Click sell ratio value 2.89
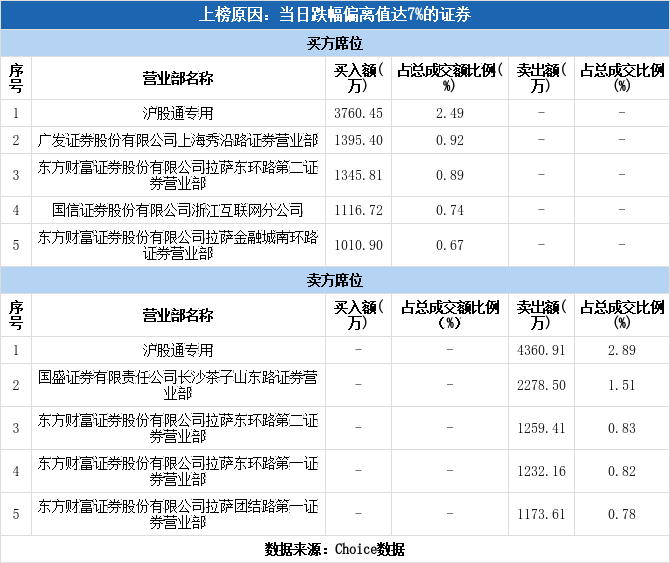Viewport: 670px width, 563px height. (622, 350)
